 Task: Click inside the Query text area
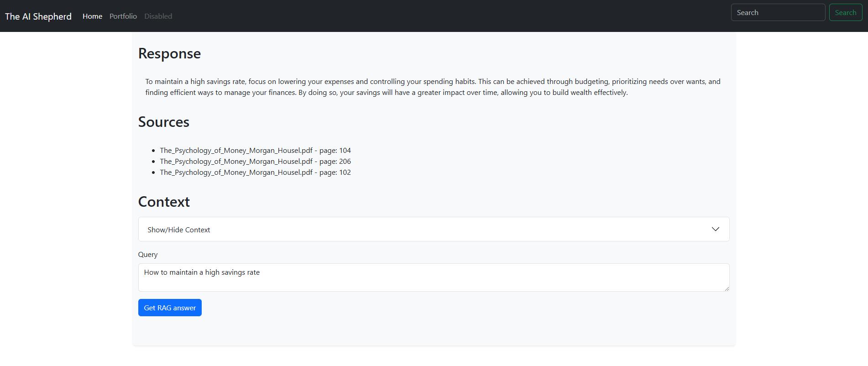pos(434,277)
